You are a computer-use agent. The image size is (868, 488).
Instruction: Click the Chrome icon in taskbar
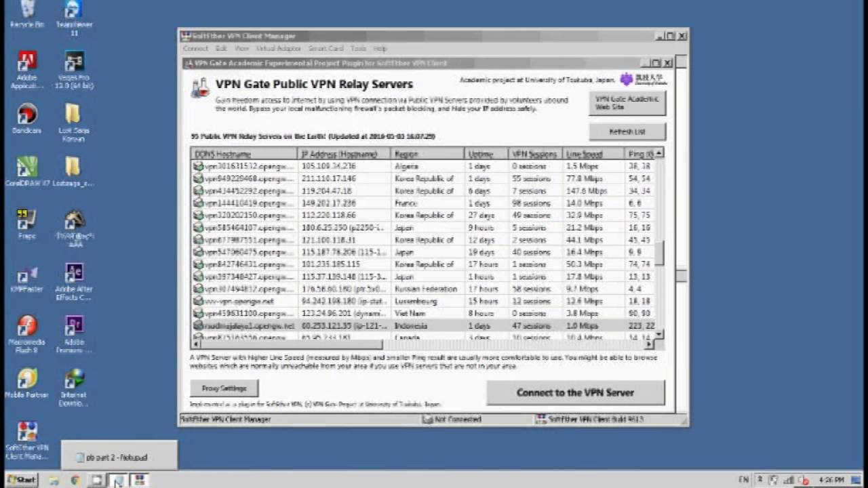(x=75, y=480)
